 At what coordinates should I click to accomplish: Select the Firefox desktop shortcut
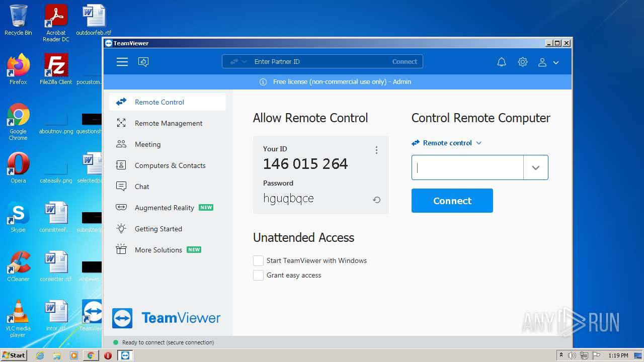click(18, 69)
